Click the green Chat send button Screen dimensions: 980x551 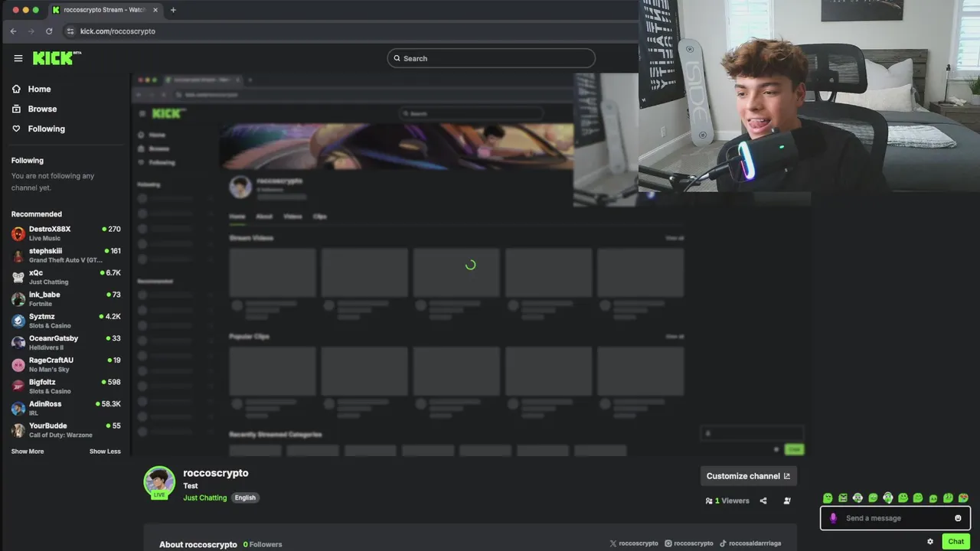[956, 541]
